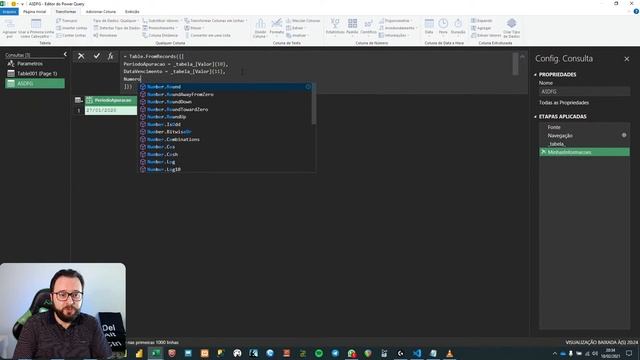The image size is (640, 360).
Task: Click the Inverter Linhas button
Action: point(71,28)
